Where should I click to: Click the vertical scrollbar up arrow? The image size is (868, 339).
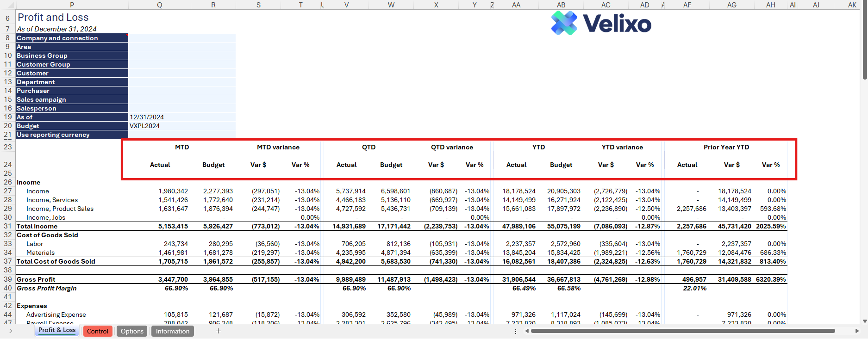864,3
